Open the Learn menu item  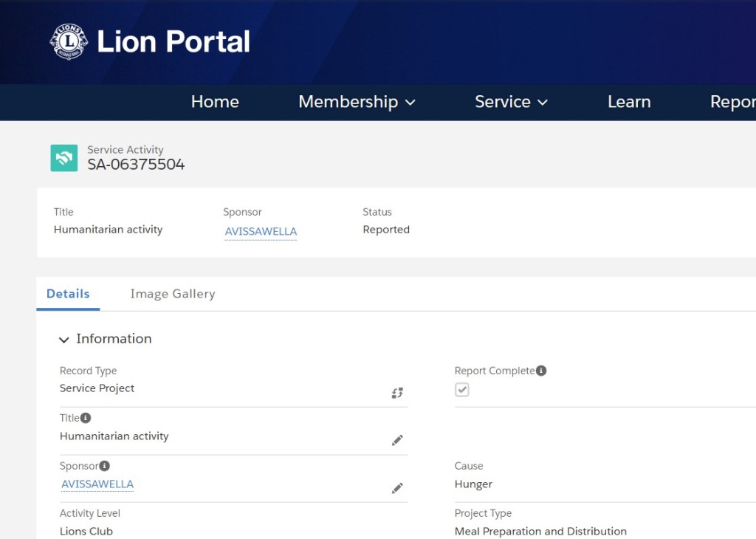(x=629, y=102)
